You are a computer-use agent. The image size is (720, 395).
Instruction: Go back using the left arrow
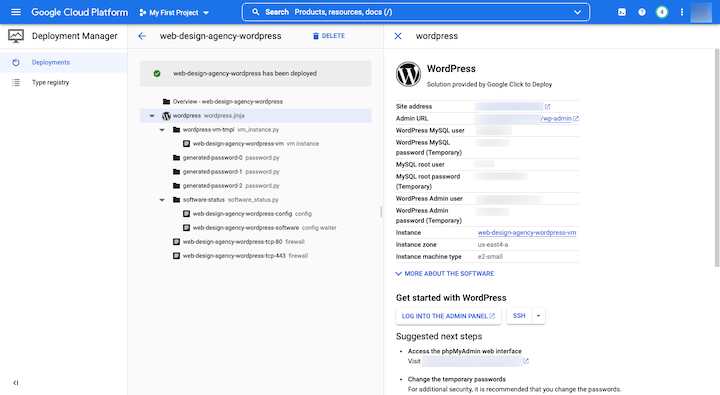point(142,36)
